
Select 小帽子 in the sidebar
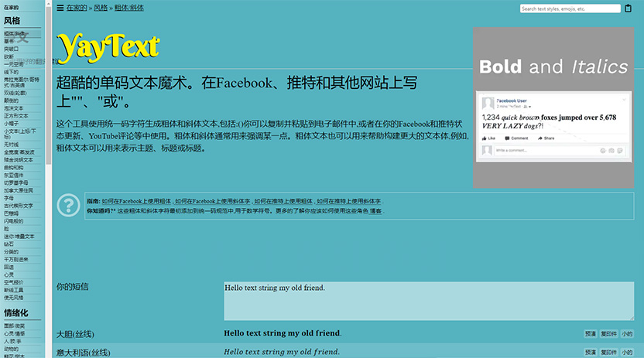(11, 123)
